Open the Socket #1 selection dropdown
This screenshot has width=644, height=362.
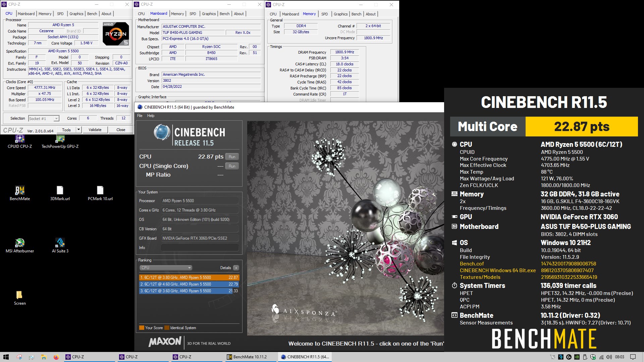click(44, 119)
